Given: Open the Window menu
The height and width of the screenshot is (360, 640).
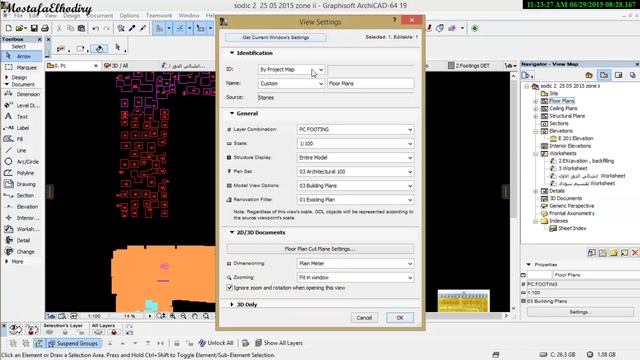Looking at the screenshot, I should [189, 16].
